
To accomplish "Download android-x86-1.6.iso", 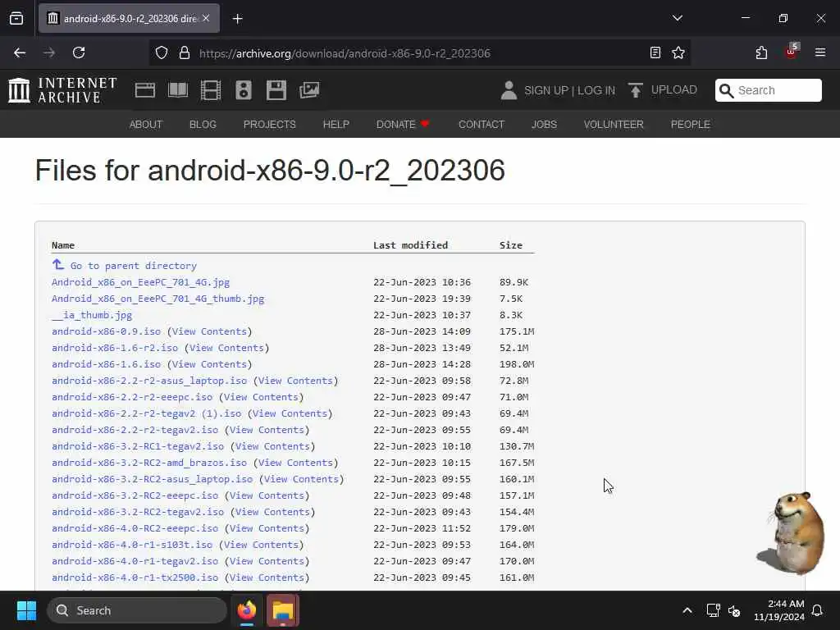I will coord(106,364).
